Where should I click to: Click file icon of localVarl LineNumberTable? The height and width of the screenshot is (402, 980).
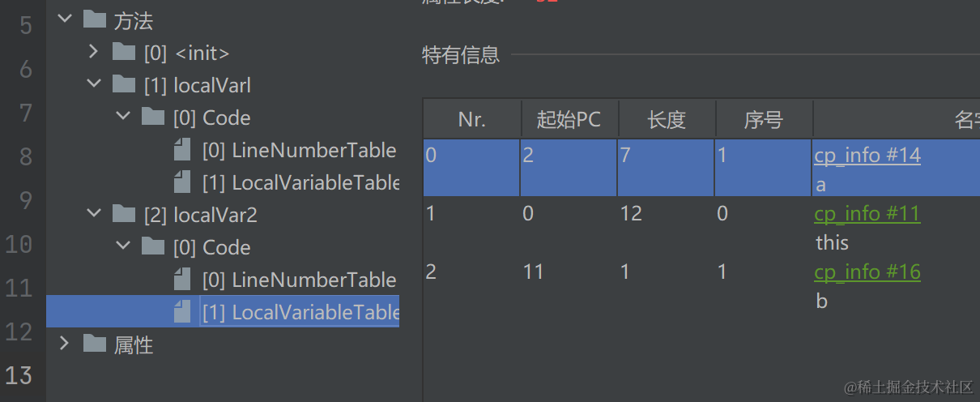[183, 149]
